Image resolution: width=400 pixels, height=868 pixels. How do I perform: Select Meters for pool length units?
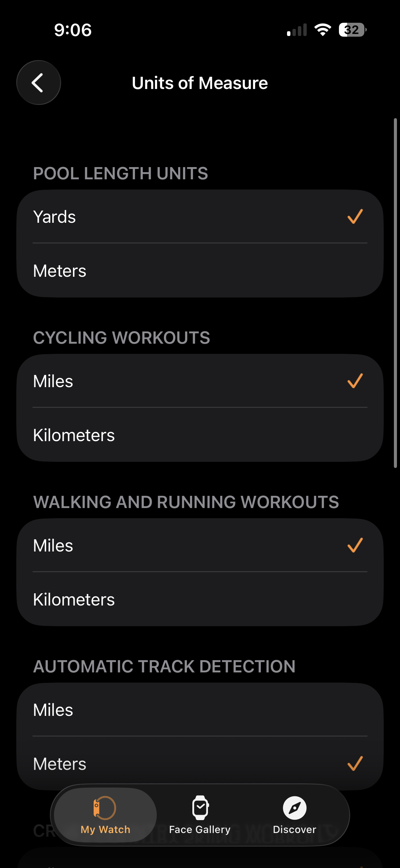pyautogui.click(x=200, y=271)
